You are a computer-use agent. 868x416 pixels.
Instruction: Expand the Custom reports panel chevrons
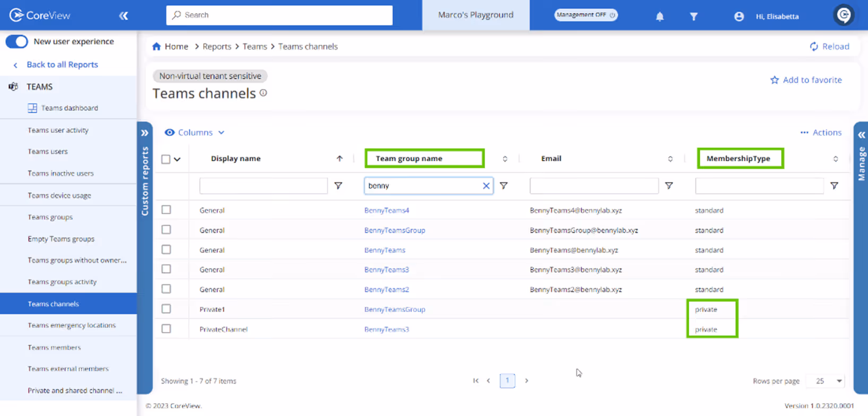145,133
